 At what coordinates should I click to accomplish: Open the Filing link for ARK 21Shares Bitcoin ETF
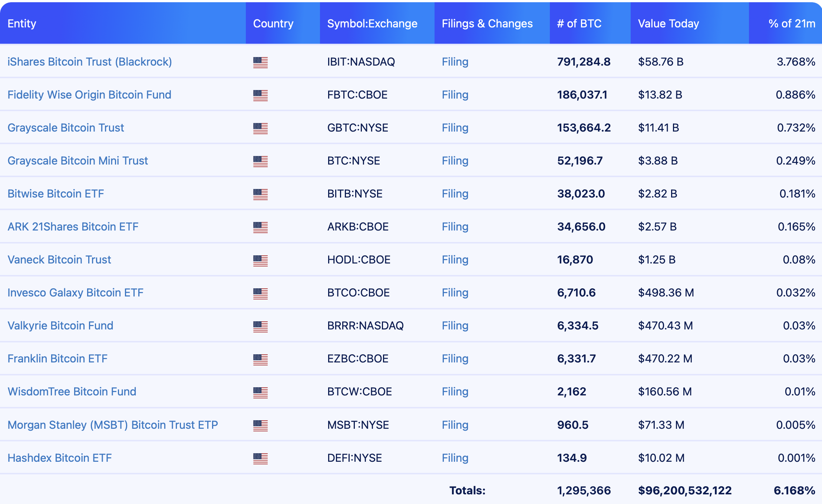point(455,226)
